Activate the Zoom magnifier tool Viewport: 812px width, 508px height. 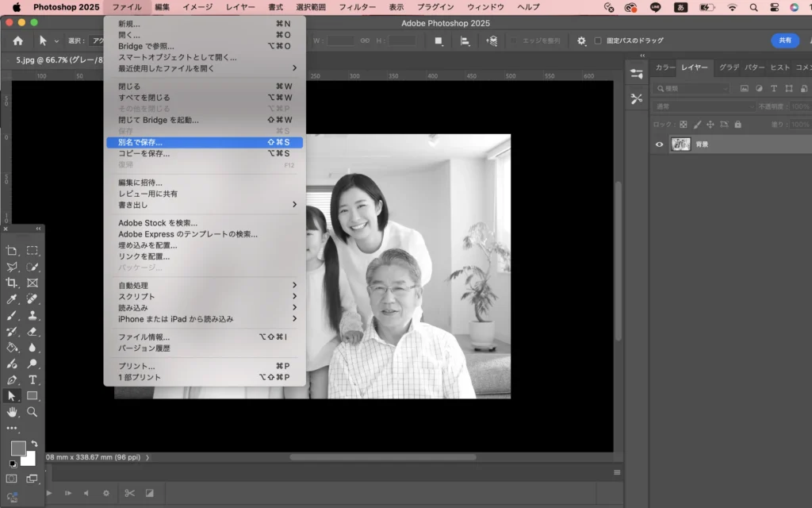click(x=33, y=412)
